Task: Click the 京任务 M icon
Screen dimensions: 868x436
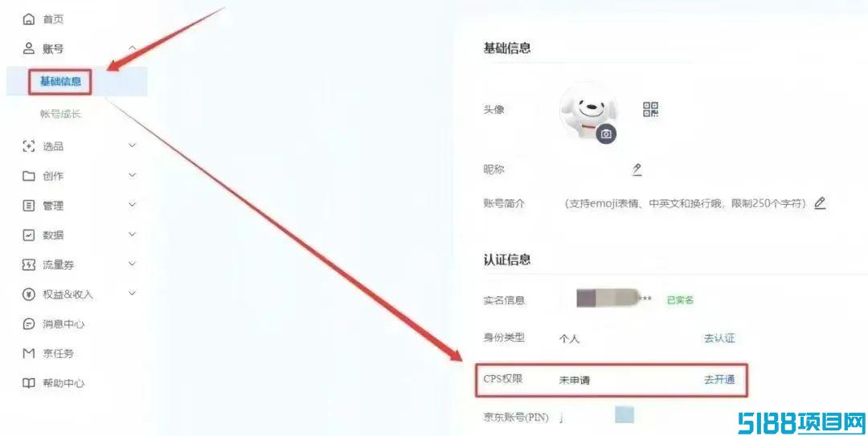Action: pos(28,353)
